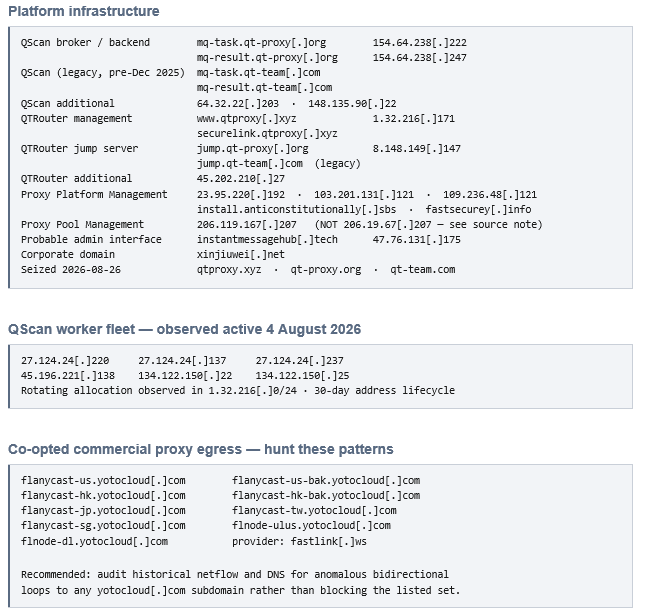
Task: Click IP 206.119.167[.]207 entry
Action: (x=247, y=225)
